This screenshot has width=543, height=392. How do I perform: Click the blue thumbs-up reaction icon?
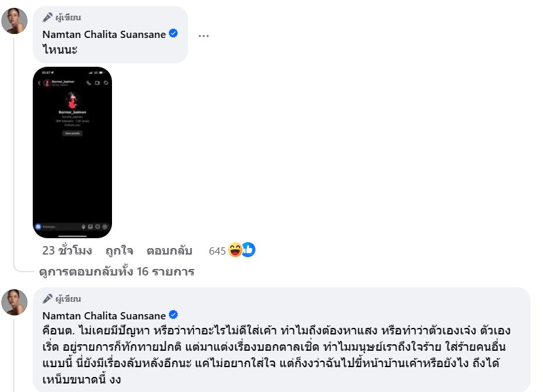249,249
